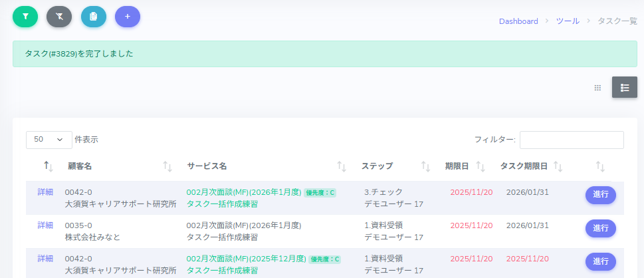This screenshot has height=278, width=644.
Task: Open 002月次面談(MF)(2025年12月度) service link
Action: [x=244, y=259]
